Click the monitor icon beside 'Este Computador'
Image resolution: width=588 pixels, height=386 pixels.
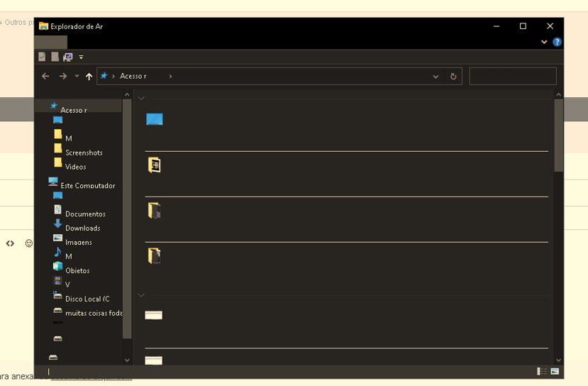tap(53, 182)
